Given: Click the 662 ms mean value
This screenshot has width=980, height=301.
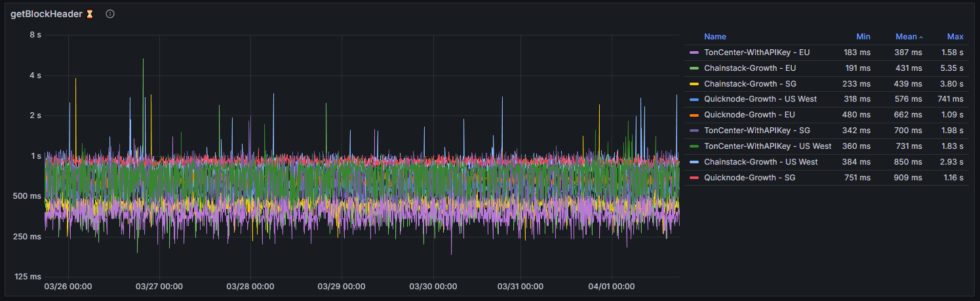Looking at the screenshot, I should [x=908, y=115].
